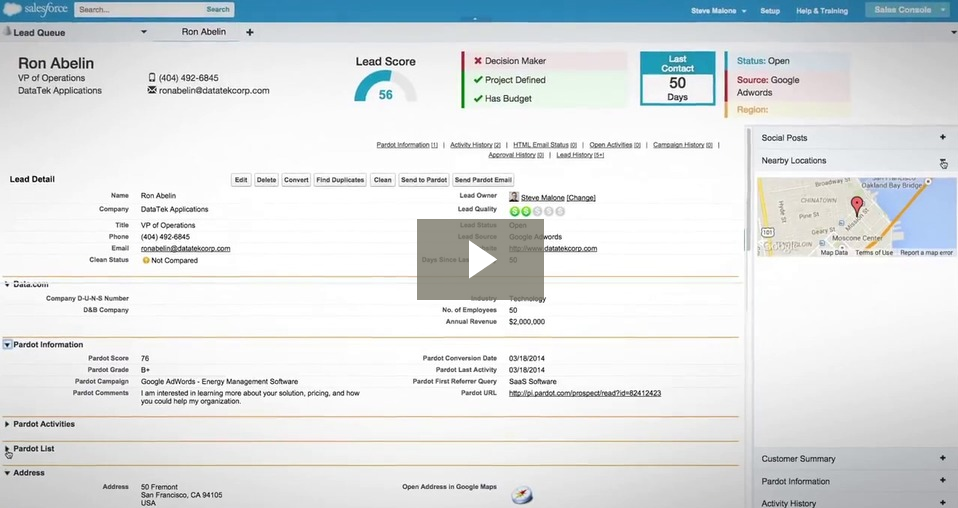Expand the Social Posts panel
The image size is (958, 508).
[x=942, y=138]
